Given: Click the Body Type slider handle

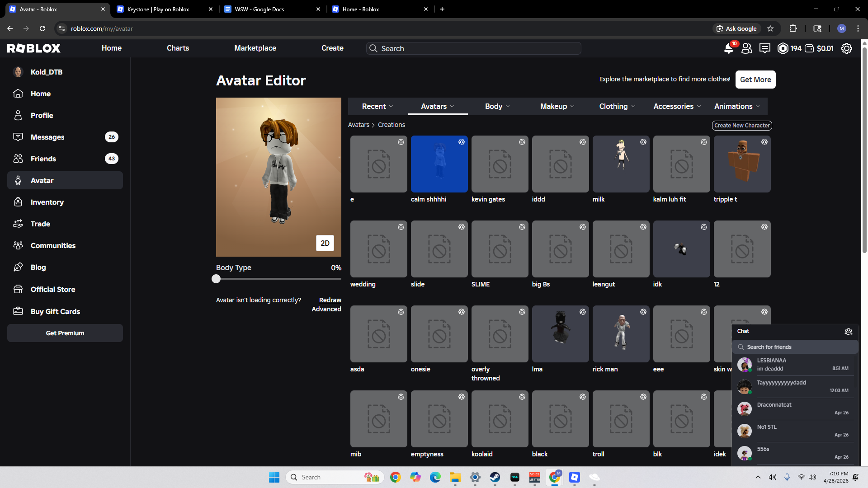Looking at the screenshot, I should (216, 279).
